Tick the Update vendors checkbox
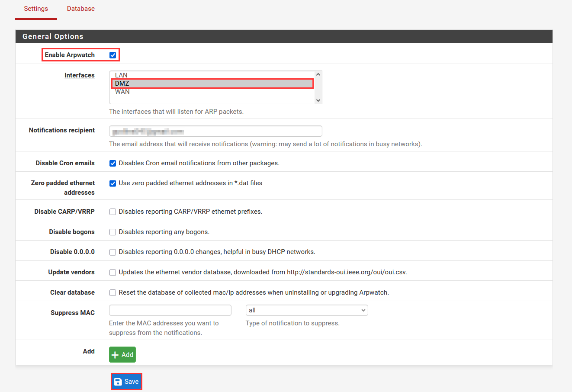 coord(113,273)
